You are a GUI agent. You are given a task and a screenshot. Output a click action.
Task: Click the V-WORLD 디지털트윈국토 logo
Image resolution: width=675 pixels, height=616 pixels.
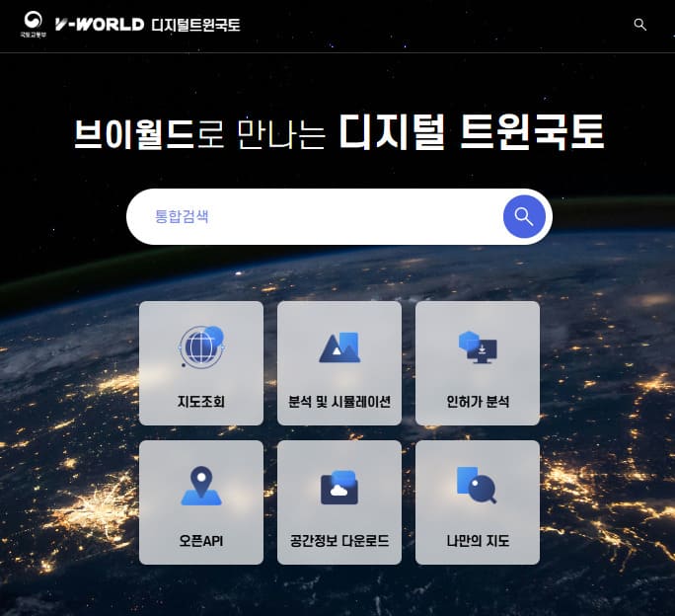pyautogui.click(x=147, y=25)
